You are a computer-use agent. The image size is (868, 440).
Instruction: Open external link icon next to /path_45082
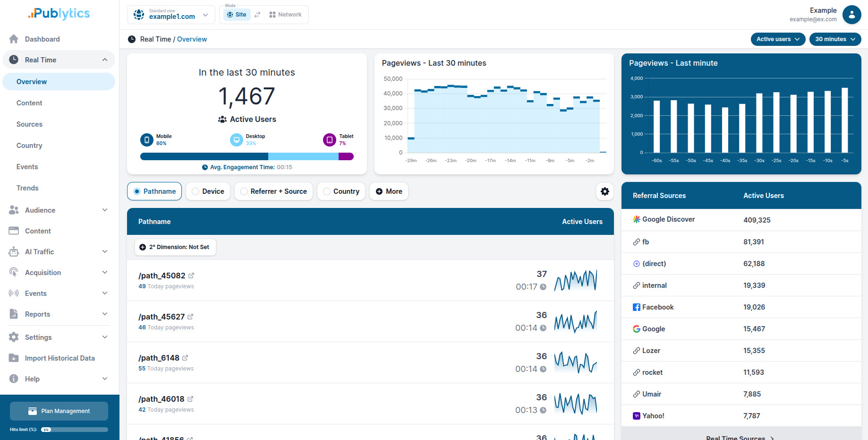[191, 276]
